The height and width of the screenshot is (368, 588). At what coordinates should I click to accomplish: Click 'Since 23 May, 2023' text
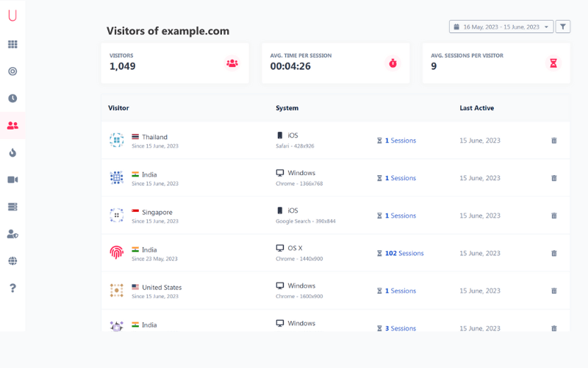point(154,259)
